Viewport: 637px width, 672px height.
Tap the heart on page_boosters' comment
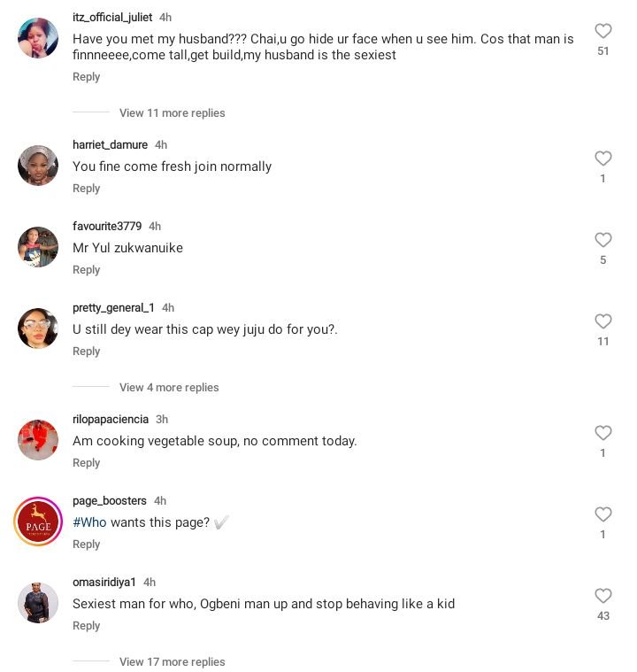[603, 515]
